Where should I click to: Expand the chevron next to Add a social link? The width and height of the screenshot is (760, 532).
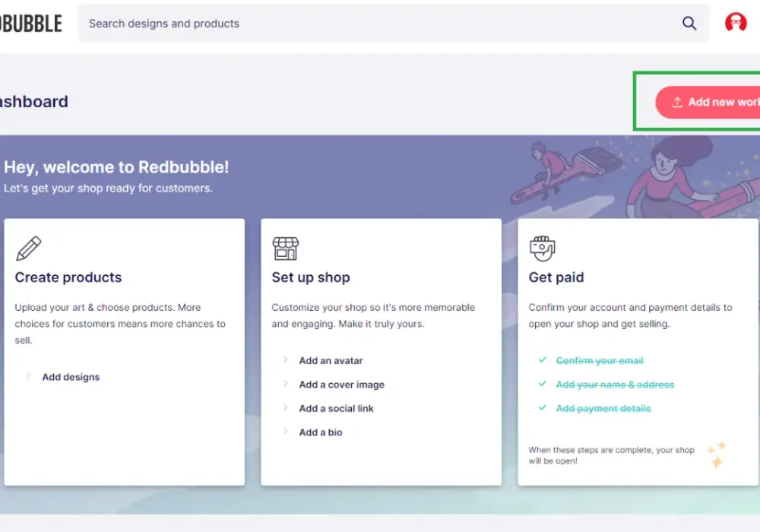point(285,407)
